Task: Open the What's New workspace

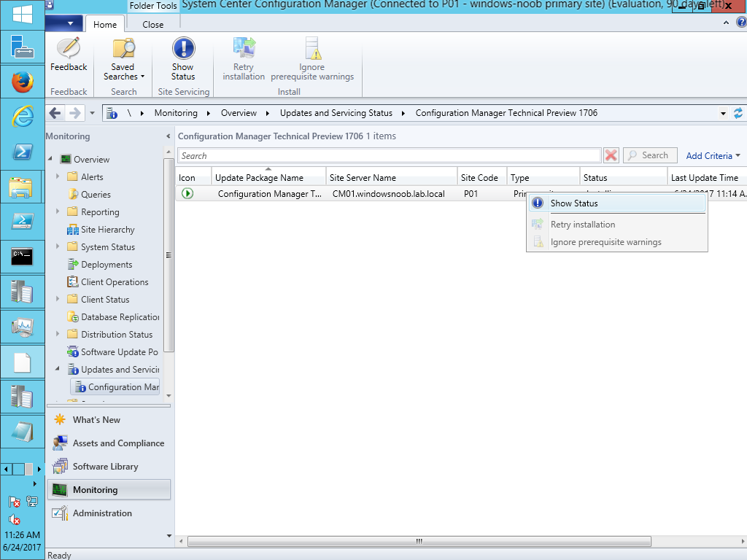Action: pyautogui.click(x=109, y=419)
